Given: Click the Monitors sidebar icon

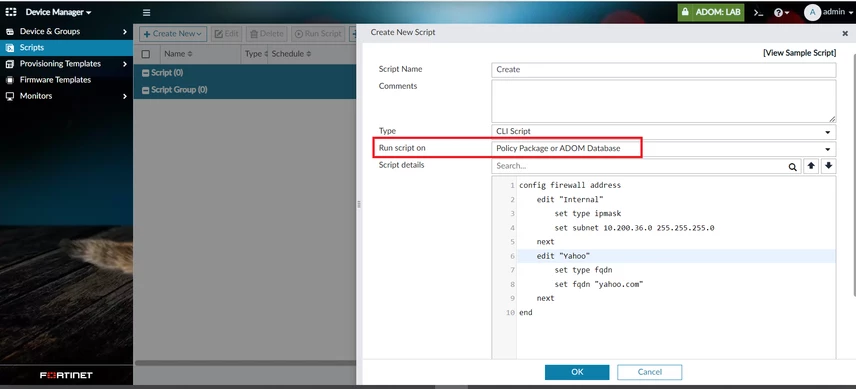Looking at the screenshot, I should 9,96.
